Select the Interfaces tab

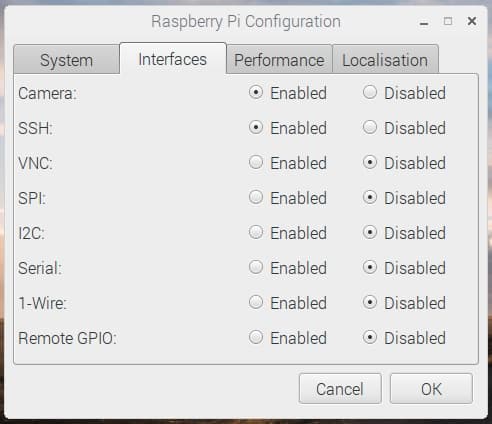(x=173, y=59)
